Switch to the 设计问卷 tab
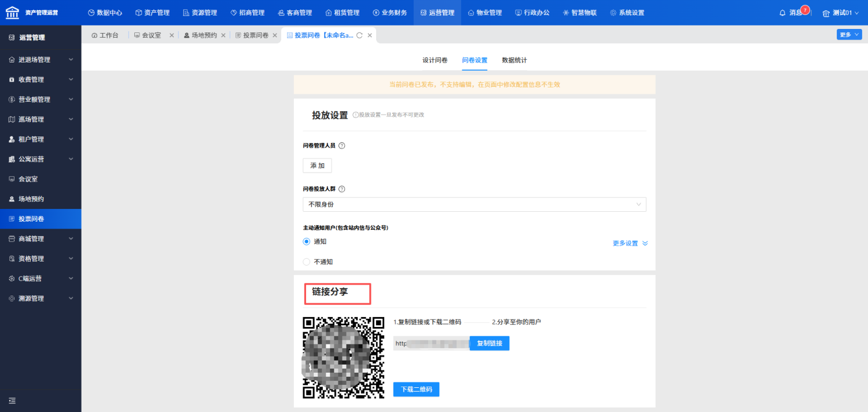The image size is (868, 412). click(x=435, y=60)
